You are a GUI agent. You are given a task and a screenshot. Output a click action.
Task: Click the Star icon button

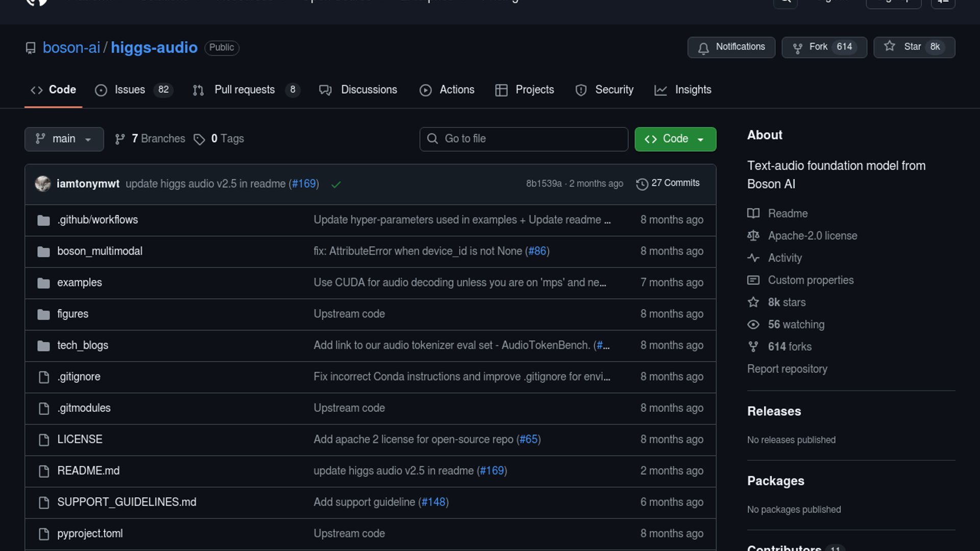click(890, 46)
